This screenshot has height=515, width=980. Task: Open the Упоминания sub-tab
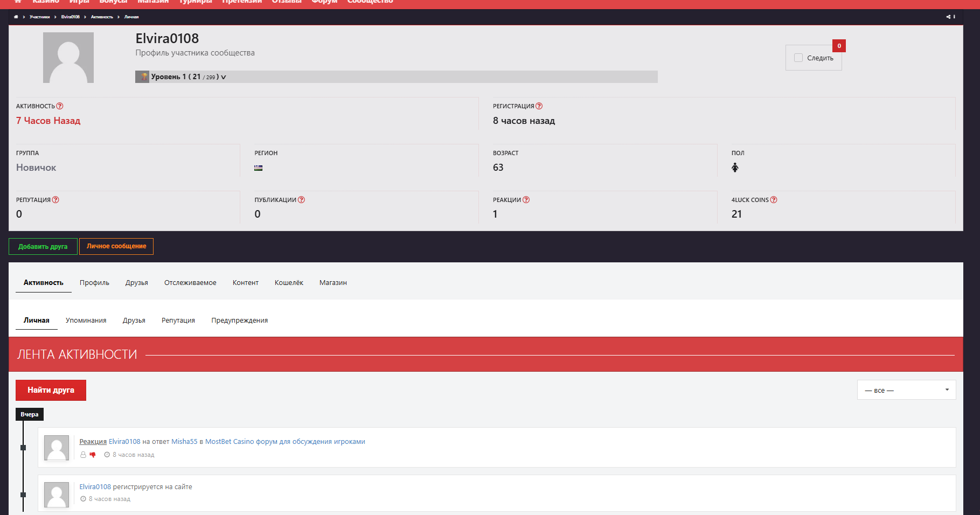pos(86,321)
